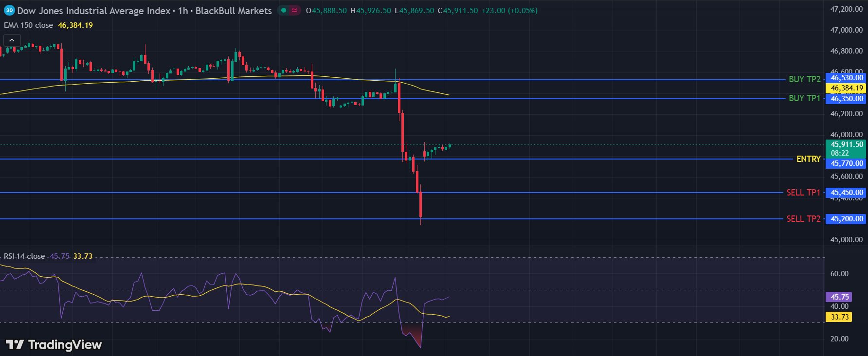Collapse the indicator legend with the chevron
Screen dimensions: 868x356
(x=12, y=40)
